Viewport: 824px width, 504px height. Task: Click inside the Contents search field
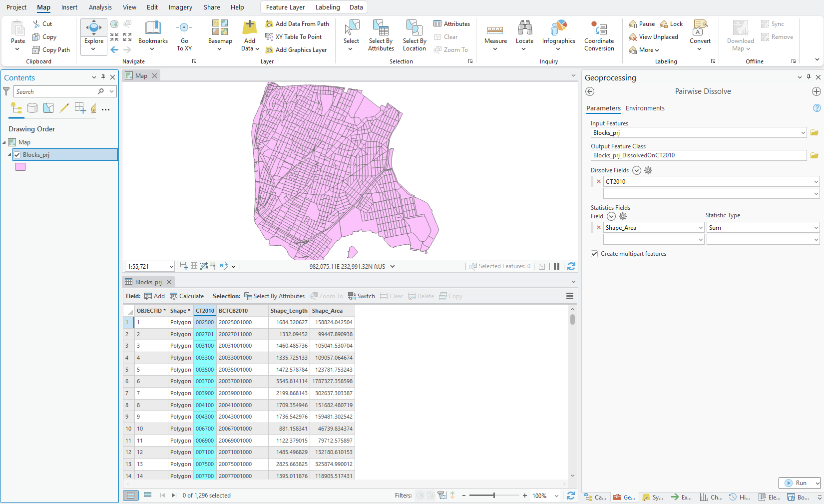click(x=55, y=91)
